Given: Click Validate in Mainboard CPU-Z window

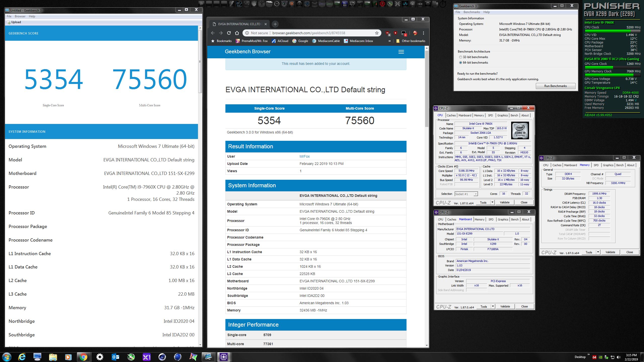Looking at the screenshot, I should [505, 306].
